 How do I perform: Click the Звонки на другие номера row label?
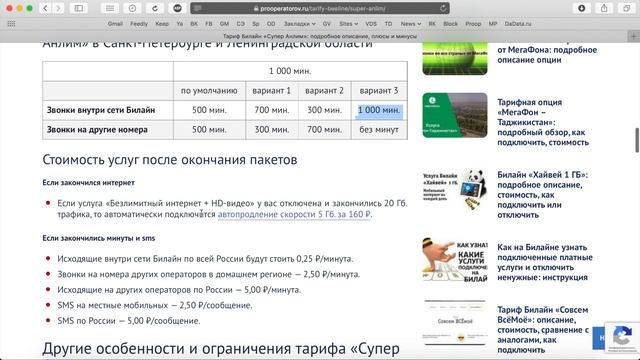pyautogui.click(x=97, y=130)
